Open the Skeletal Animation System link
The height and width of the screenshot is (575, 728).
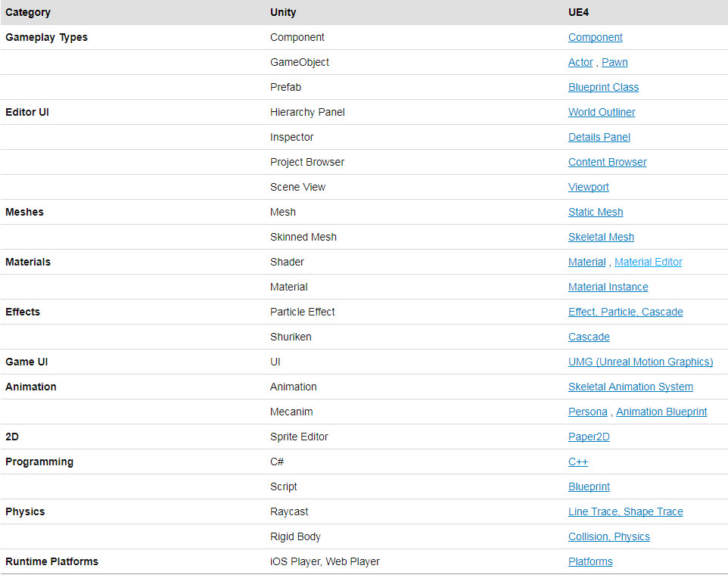630,387
